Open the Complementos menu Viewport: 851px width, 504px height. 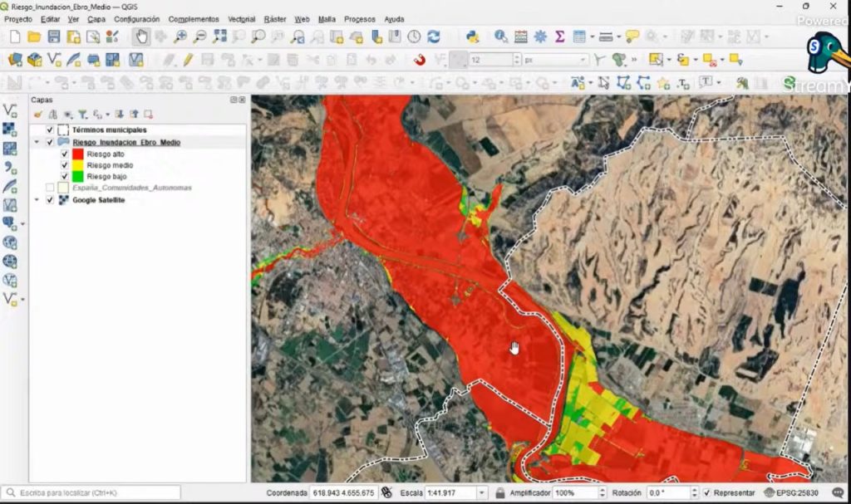(x=194, y=19)
